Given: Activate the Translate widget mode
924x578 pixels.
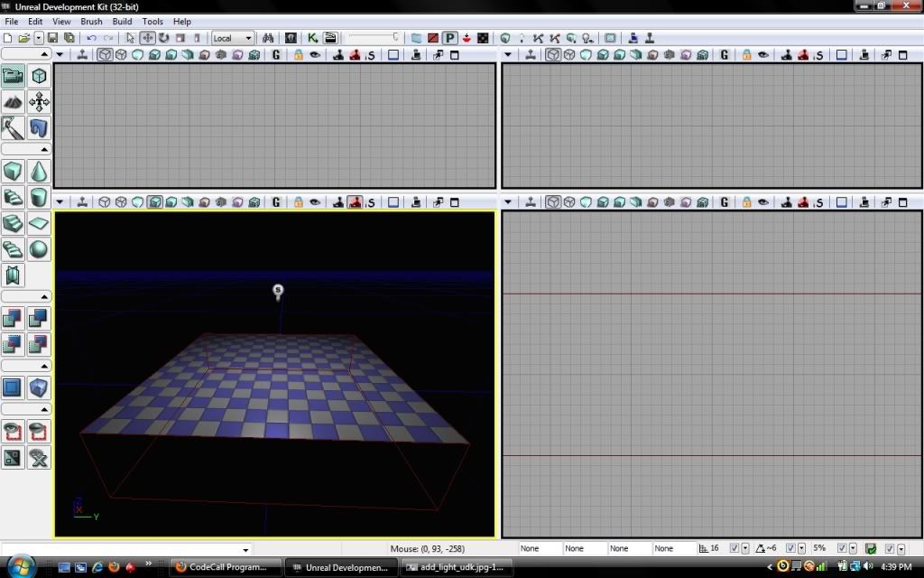Looking at the screenshot, I should (147, 38).
